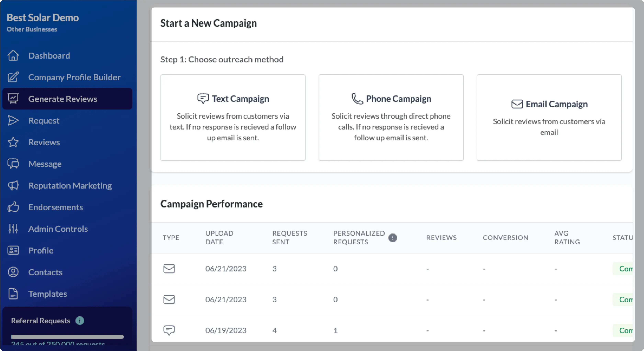This screenshot has height=351, width=644.
Task: Select the Generate Reviews menu item
Action: click(x=63, y=99)
